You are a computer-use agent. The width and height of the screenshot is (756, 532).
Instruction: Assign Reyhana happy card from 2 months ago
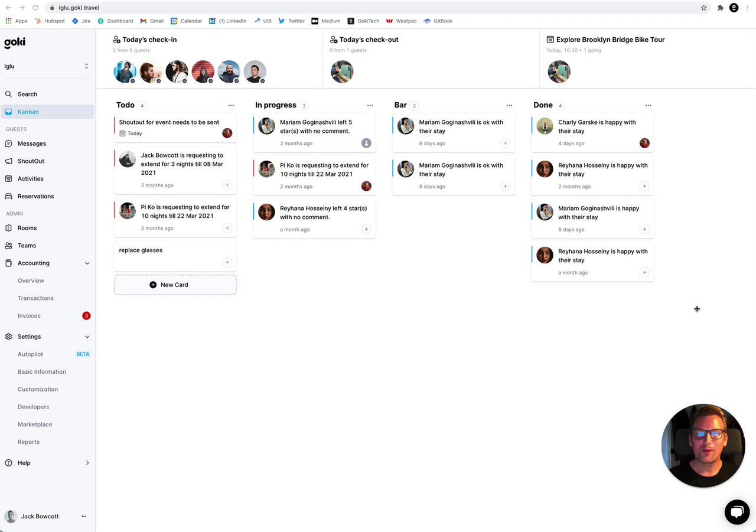tap(644, 186)
